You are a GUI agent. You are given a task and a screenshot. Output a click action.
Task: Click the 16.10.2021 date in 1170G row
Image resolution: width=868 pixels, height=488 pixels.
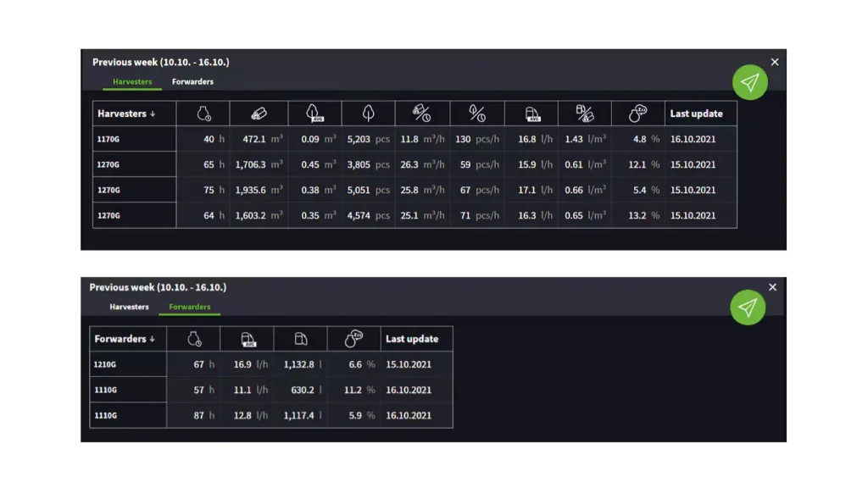pos(693,139)
